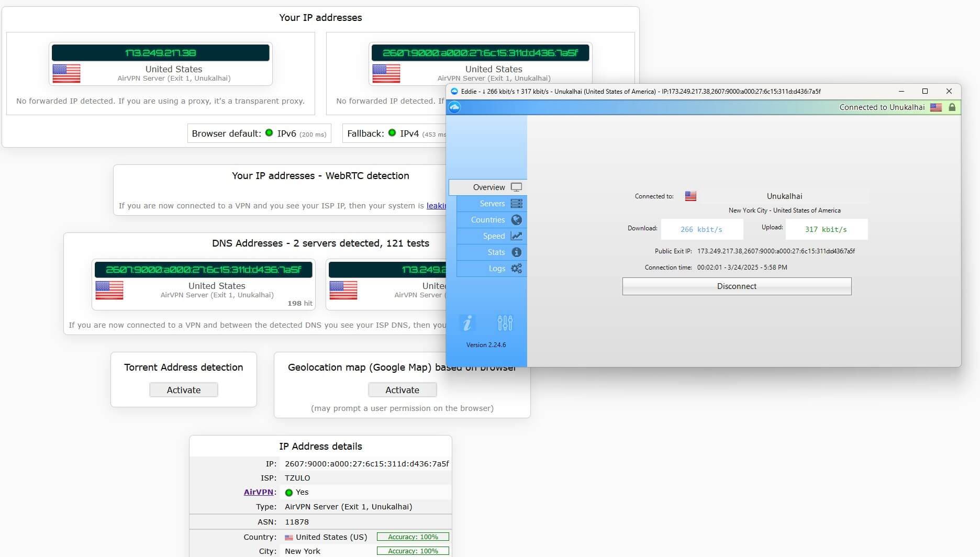Select the Speed entry in Eddie sidebar
The image size is (980, 557).
(x=494, y=236)
